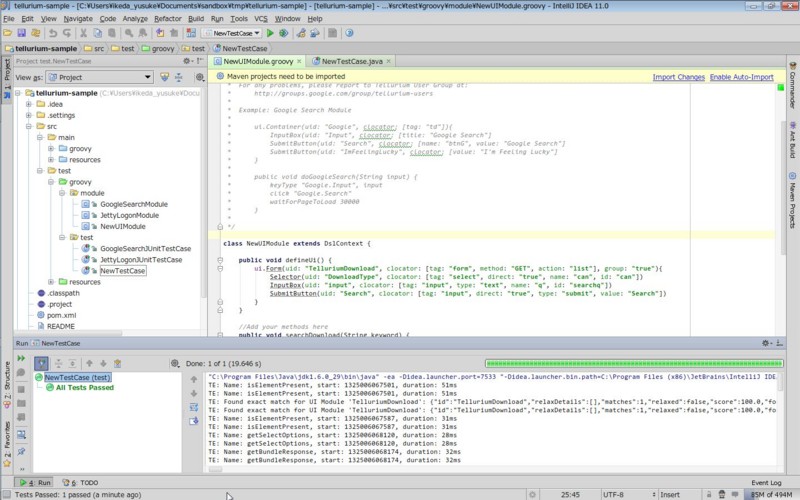Toggle tool window bars status bar icon

click(6, 494)
